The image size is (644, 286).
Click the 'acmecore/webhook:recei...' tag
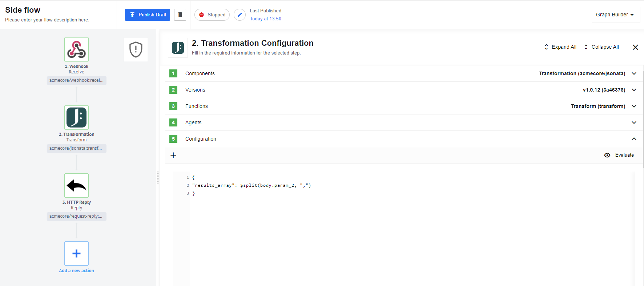pos(76,80)
